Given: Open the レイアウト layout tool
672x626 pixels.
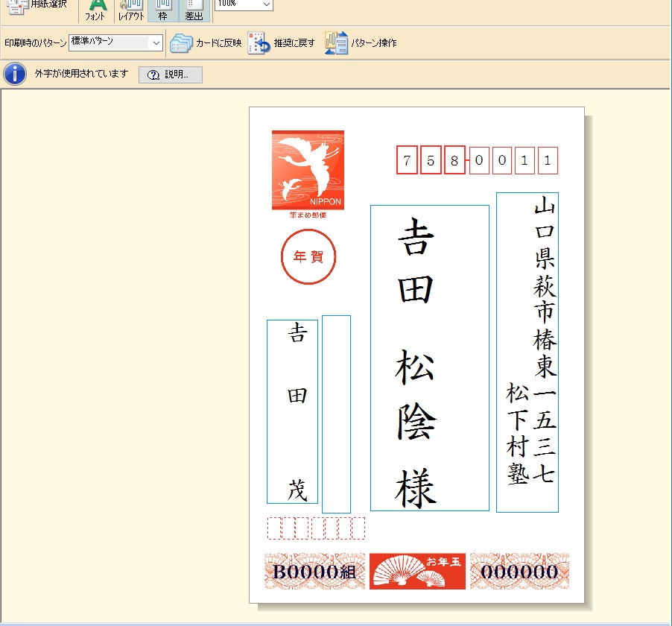Looking at the screenshot, I should [x=131, y=9].
